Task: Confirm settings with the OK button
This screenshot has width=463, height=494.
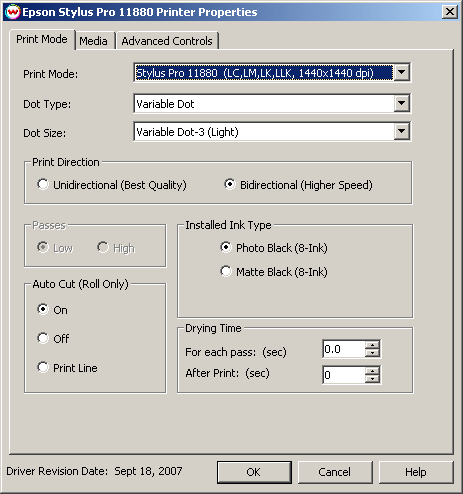Action: pos(254,472)
